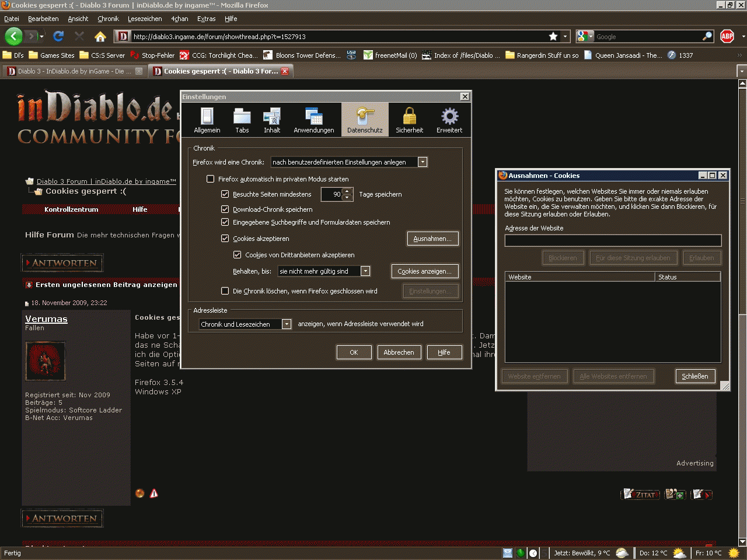The image size is (747, 560).
Task: Switch to the Diablo 3 InDiablo.de tab
Action: 70,71
